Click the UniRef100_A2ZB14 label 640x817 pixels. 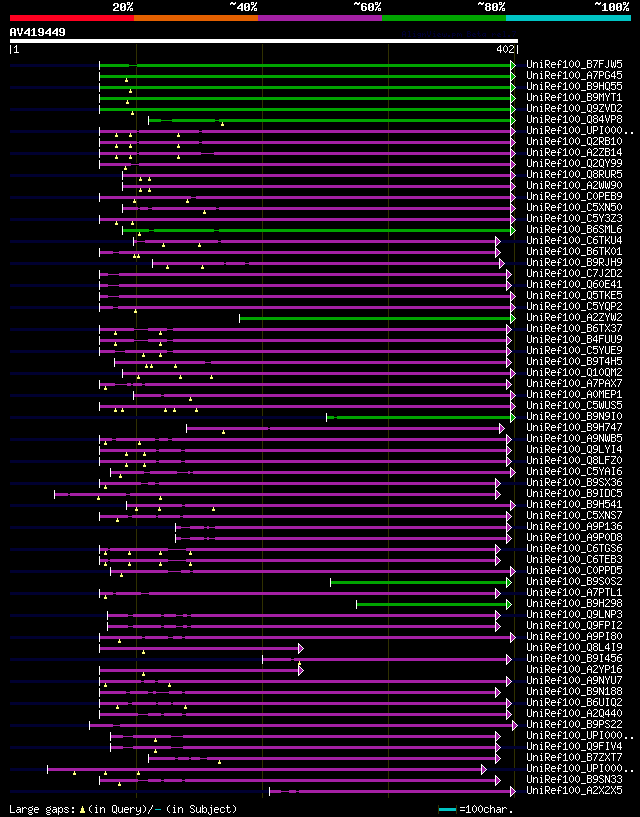574,153
